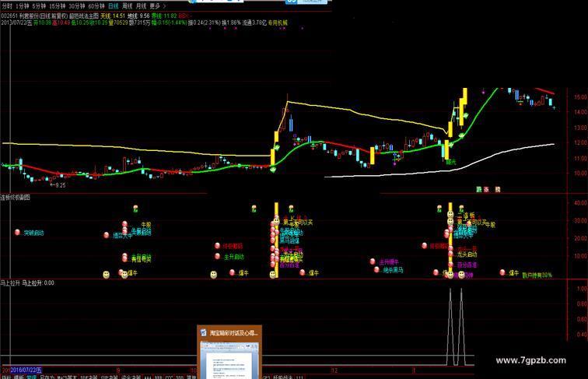Click the Word document icon in preview title

point(204,332)
